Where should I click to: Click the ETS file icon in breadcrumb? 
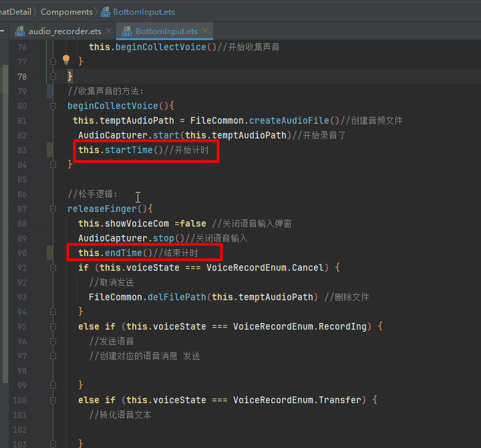coord(105,11)
